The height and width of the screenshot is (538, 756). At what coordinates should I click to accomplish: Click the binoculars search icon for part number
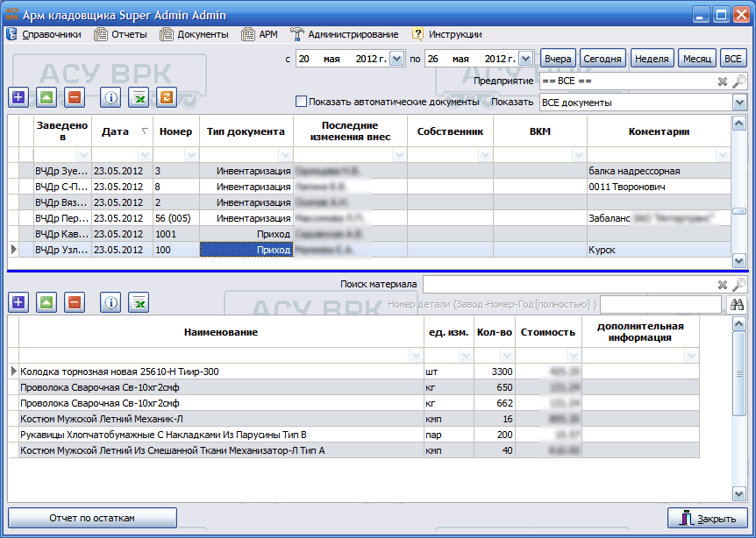point(737,304)
